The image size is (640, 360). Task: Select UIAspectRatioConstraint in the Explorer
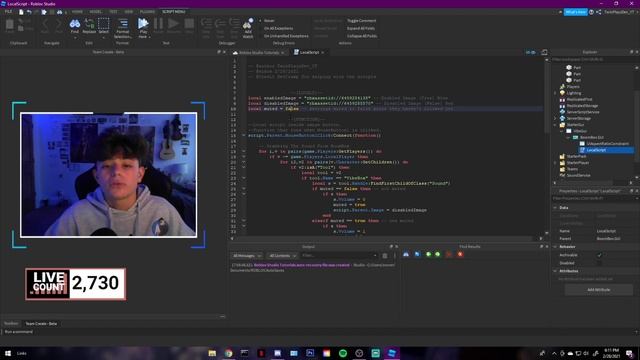click(604, 144)
